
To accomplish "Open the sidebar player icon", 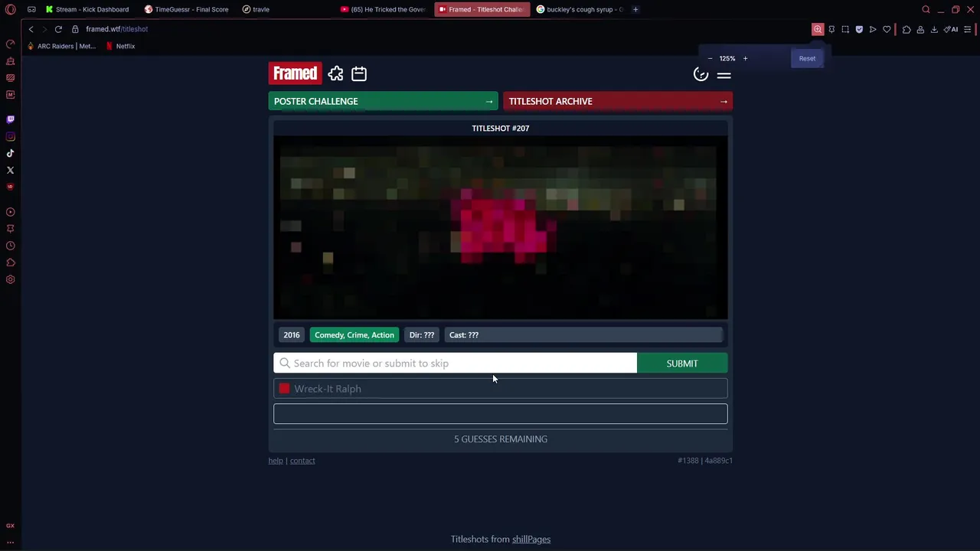I will [10, 212].
